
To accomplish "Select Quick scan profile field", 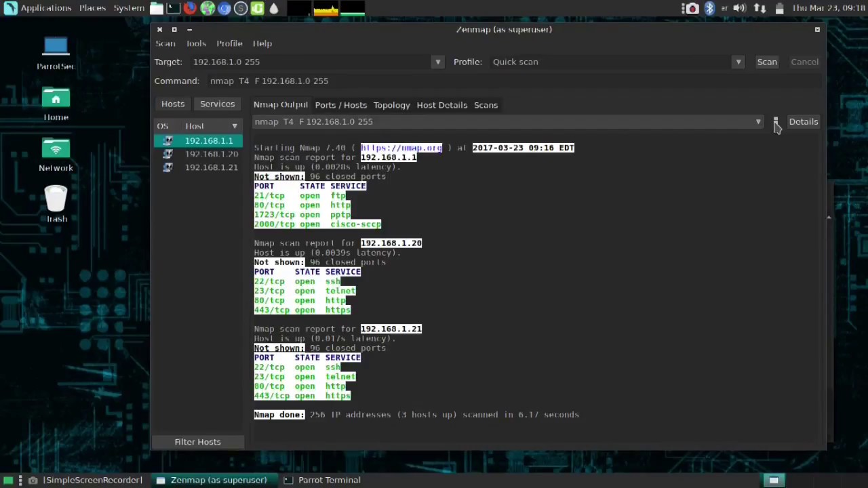I will [x=610, y=62].
